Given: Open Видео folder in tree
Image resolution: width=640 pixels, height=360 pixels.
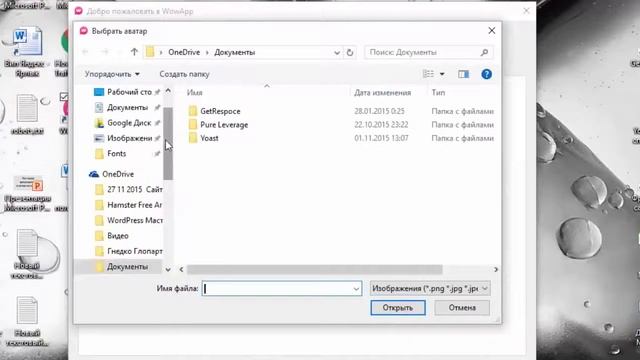Looking at the screenshot, I should pyautogui.click(x=118, y=236).
